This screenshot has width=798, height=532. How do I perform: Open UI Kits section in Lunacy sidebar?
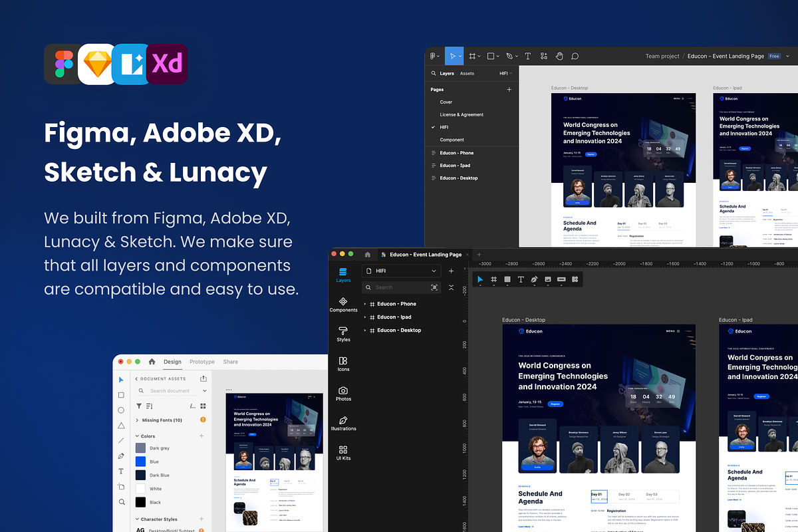[x=343, y=454]
